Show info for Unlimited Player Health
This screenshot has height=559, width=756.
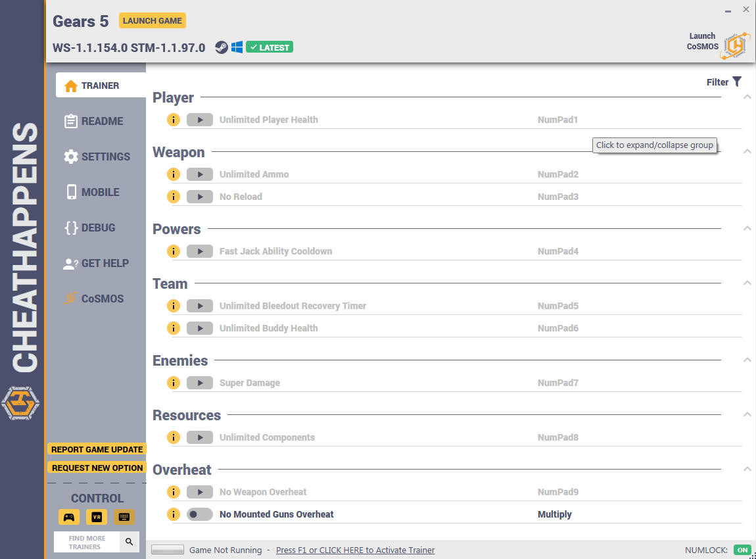(x=174, y=120)
